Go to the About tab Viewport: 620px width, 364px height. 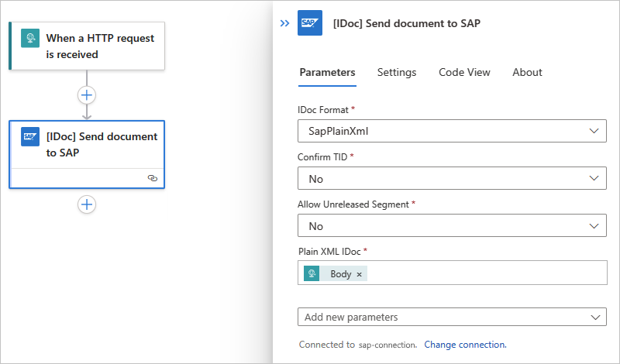pyautogui.click(x=527, y=72)
